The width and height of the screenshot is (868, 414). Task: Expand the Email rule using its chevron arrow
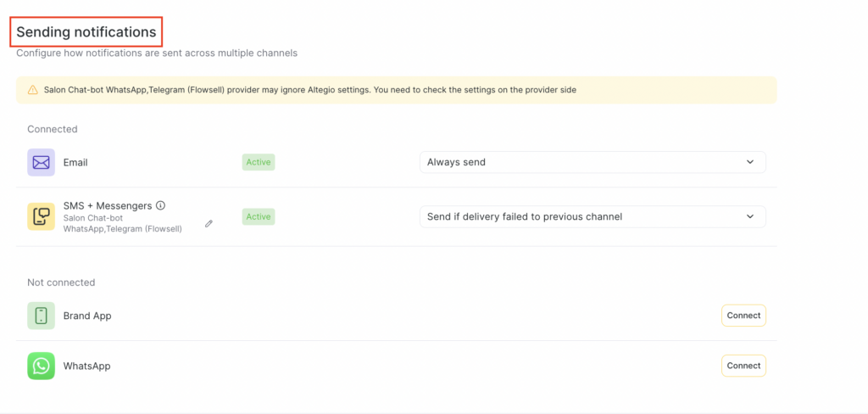click(x=750, y=162)
